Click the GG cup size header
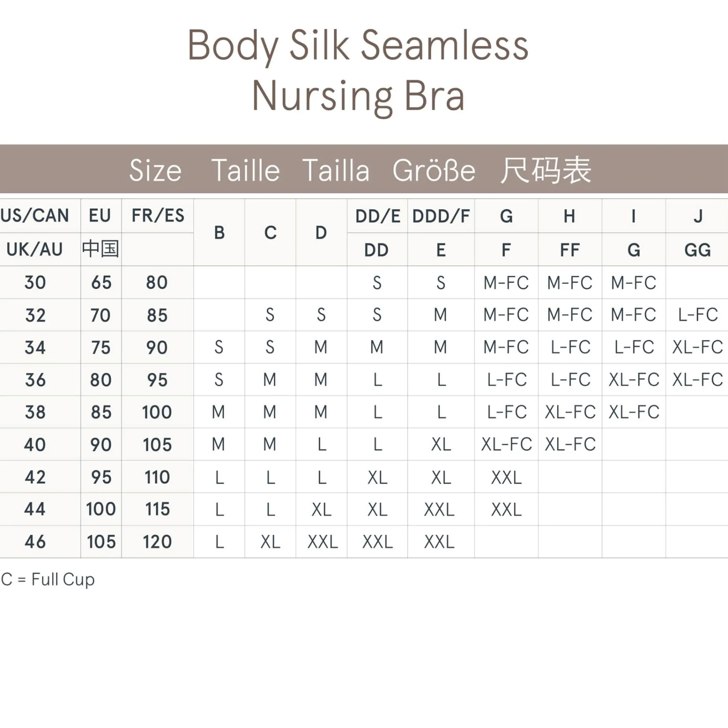The height and width of the screenshot is (728, 728). [697, 250]
